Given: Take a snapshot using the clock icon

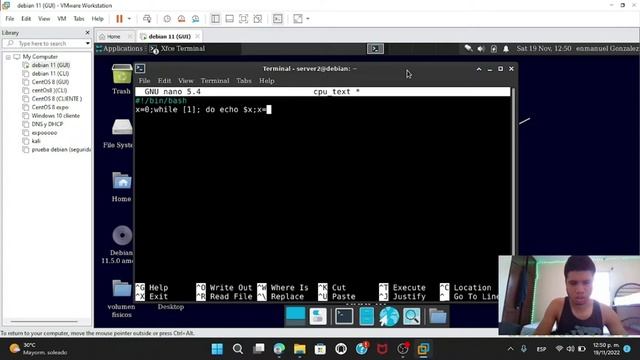Looking at the screenshot, I should [167, 19].
